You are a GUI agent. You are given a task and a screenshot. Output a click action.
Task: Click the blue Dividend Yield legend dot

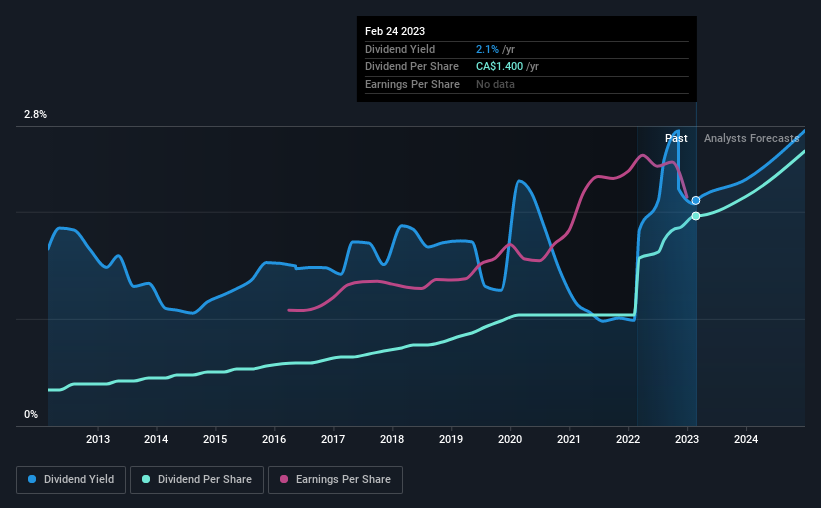coord(32,479)
